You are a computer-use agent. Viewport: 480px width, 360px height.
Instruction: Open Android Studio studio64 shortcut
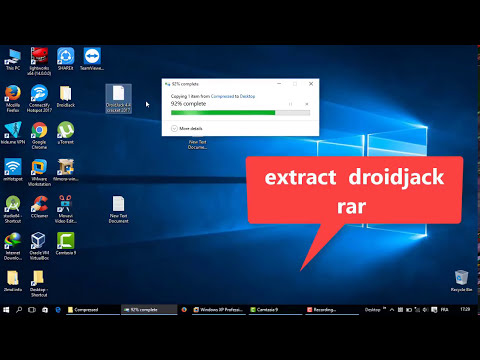(13, 209)
